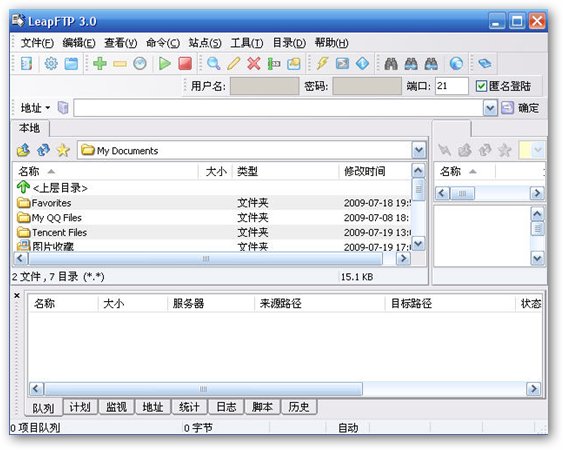563x450 pixels.
Task: Sort local files by 名称 column
Action: pos(106,171)
